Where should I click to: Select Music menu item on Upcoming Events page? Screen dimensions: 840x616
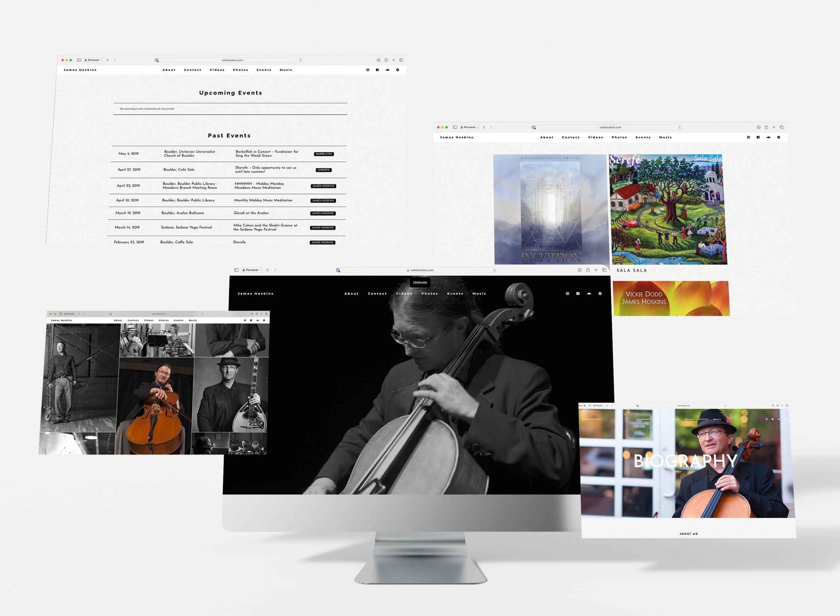tap(286, 70)
